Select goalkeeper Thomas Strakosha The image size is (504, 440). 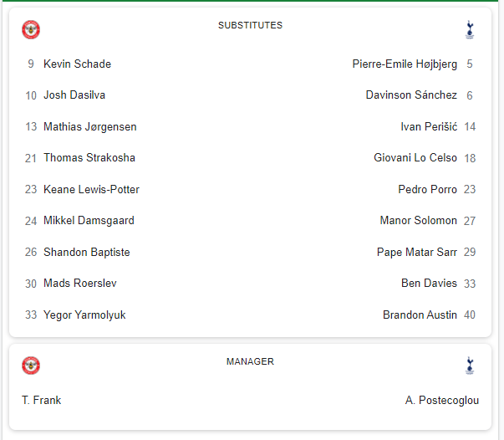pos(89,157)
